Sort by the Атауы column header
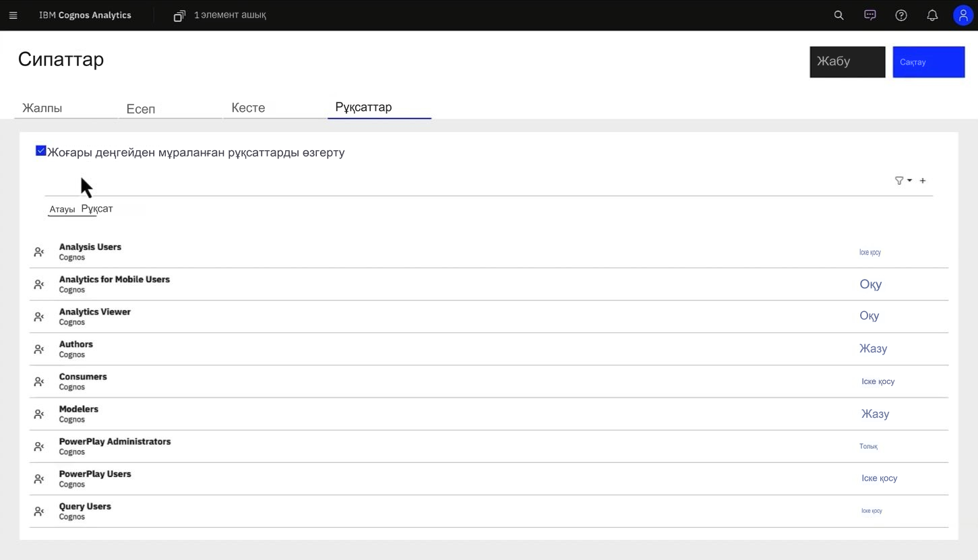The width and height of the screenshot is (978, 560). tap(62, 210)
